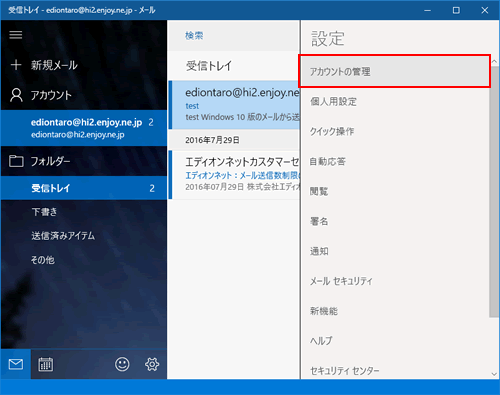The image size is (500, 395).
Task: Click the 受信トレイ heading in message list
Action: [209, 66]
